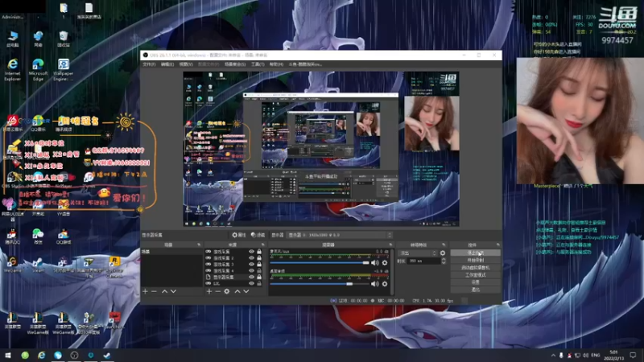
Task: Open the 回收站 recycle bin icon
Action: point(64,39)
